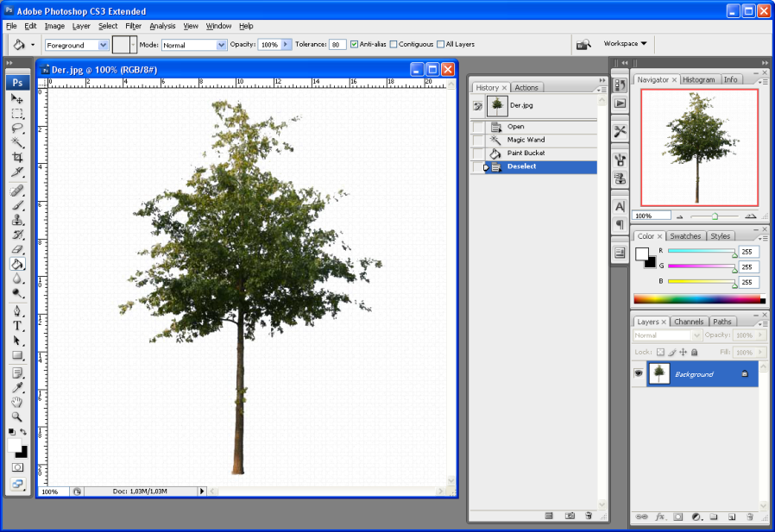This screenshot has width=775, height=532.
Task: Select the Move tool
Action: 17,99
